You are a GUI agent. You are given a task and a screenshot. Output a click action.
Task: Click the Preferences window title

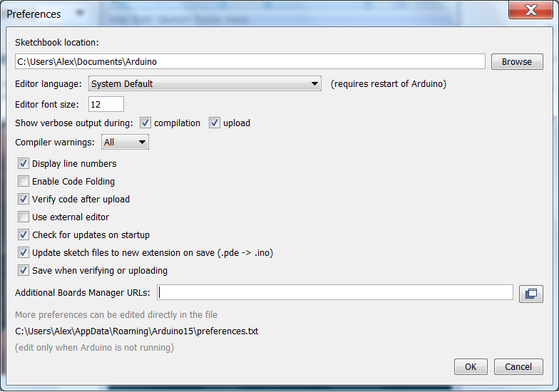coord(34,14)
